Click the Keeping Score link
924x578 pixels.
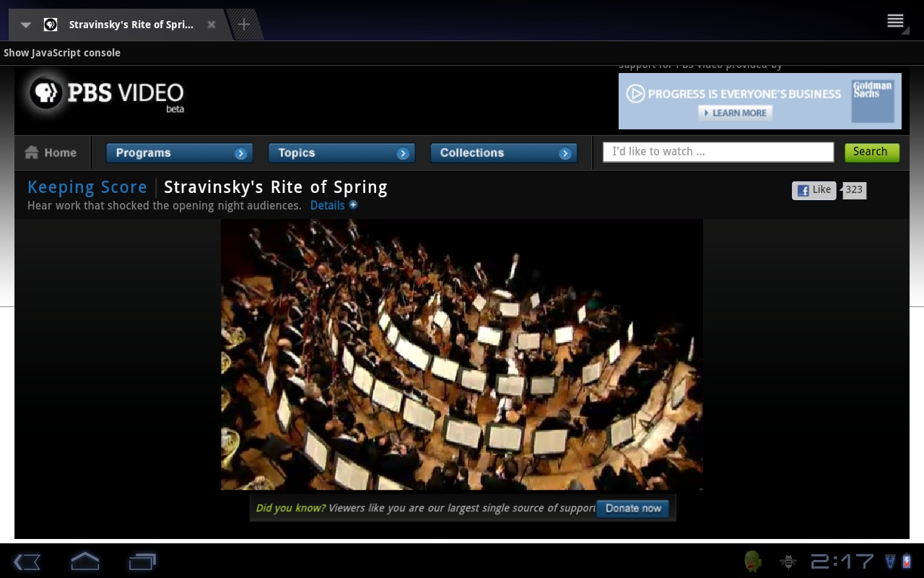click(x=87, y=187)
